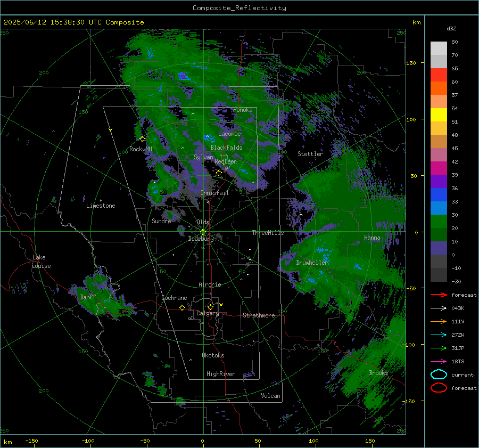
Task: Click the Lake Louise label
Action: click(x=41, y=262)
